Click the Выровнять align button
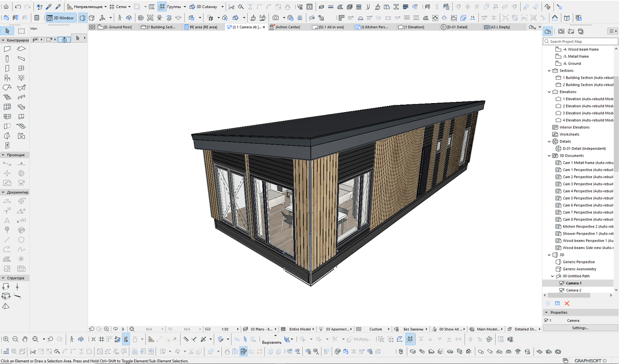Image resolution: width=619 pixels, height=364 pixels. (x=272, y=342)
